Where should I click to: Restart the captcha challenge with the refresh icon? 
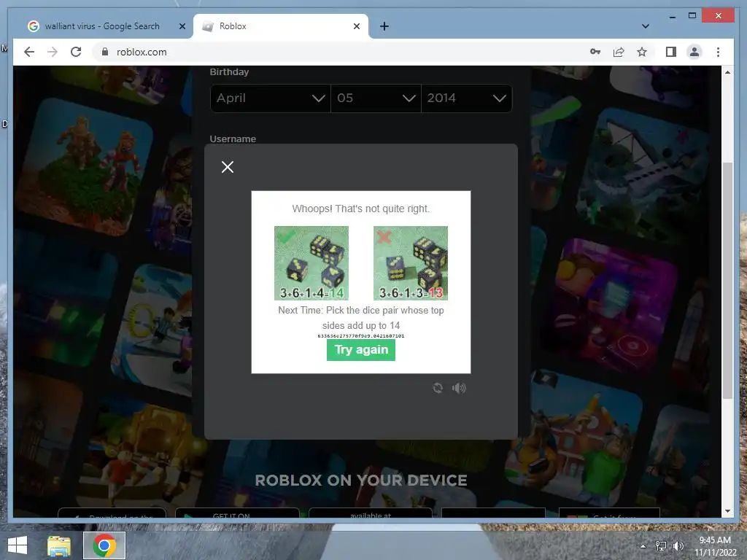438,388
